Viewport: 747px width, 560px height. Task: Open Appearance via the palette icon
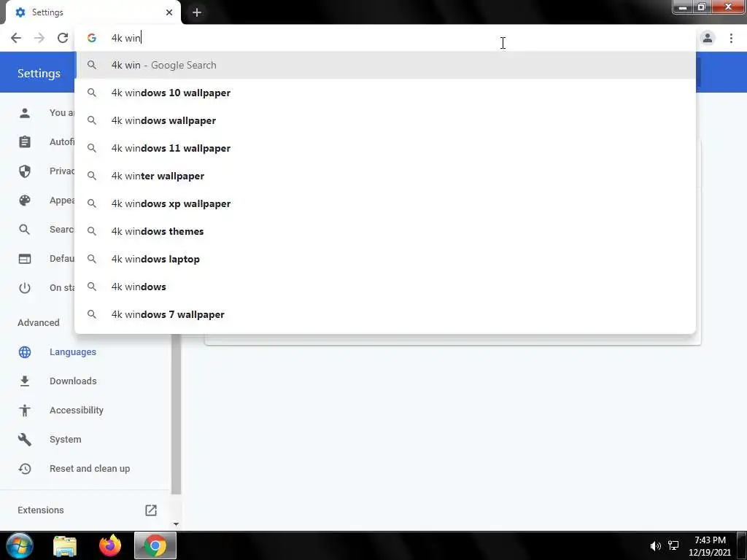click(x=25, y=201)
